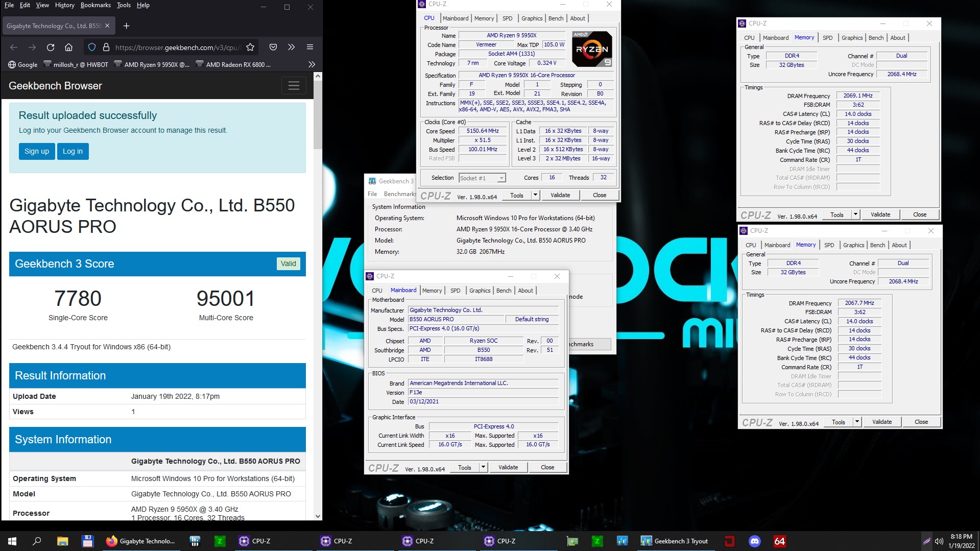The height and width of the screenshot is (551, 980).
Task: Close the Gigabyte Technology browser tab
Action: pyautogui.click(x=107, y=26)
